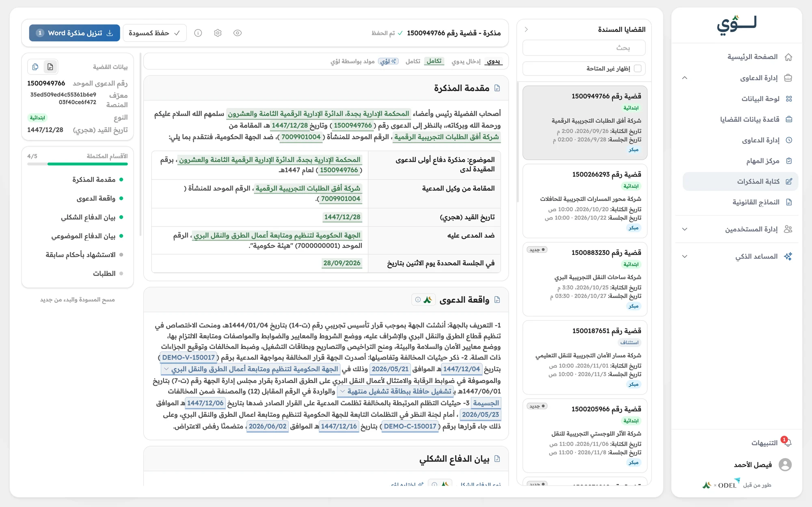
Task: Click the قاعدة بيانات القضايا sidebar icon
Action: pyautogui.click(x=789, y=119)
